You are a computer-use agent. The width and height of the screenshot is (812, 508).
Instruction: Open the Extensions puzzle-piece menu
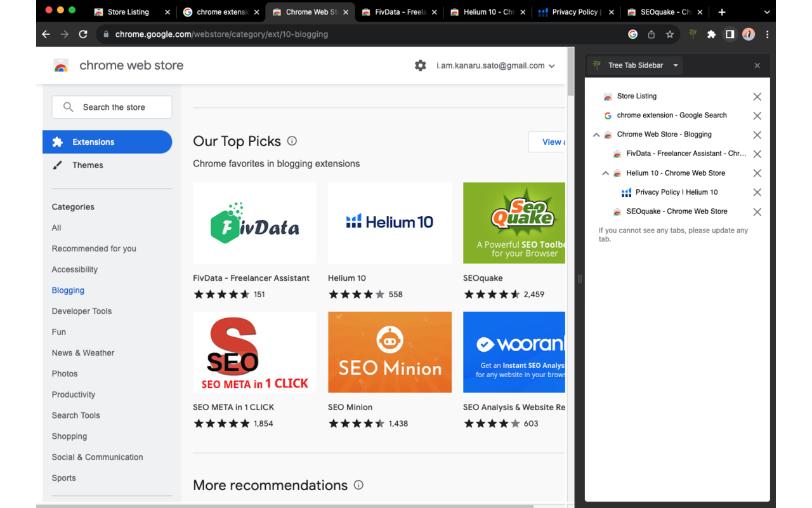tap(711, 34)
